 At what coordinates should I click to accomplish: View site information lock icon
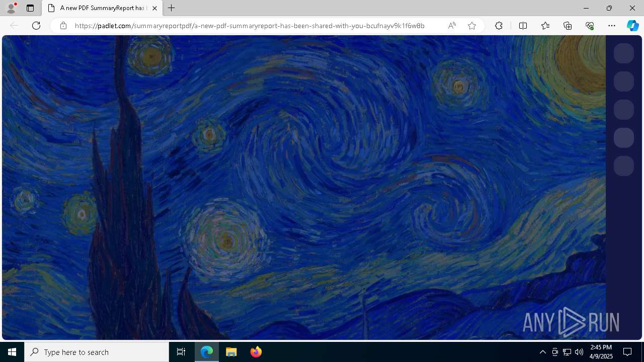[63, 26]
